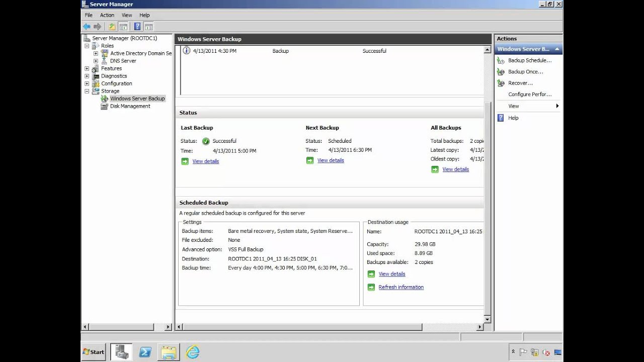Open the View menu in the menu bar
Viewport: 644px width, 362px height.
click(127, 15)
